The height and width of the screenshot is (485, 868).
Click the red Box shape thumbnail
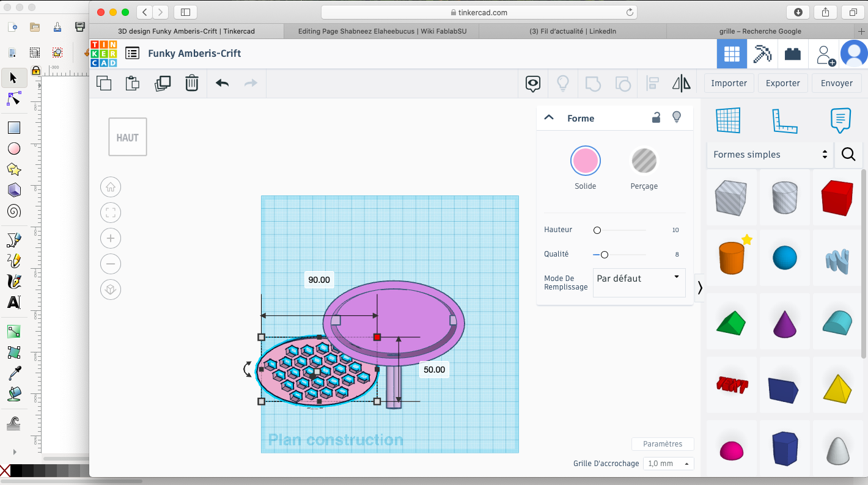[837, 197]
